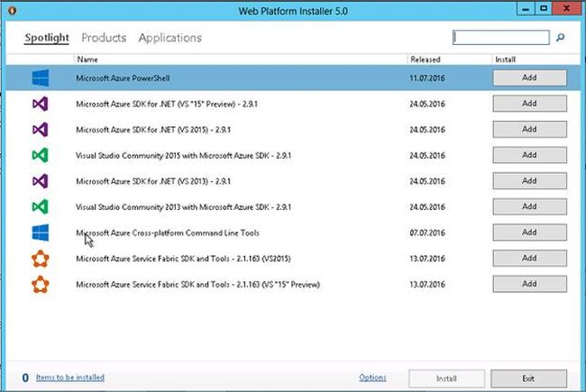Select Microsoft Azure Cross-platform Command Line Tools text
The width and height of the screenshot is (586, 392).
[168, 232]
